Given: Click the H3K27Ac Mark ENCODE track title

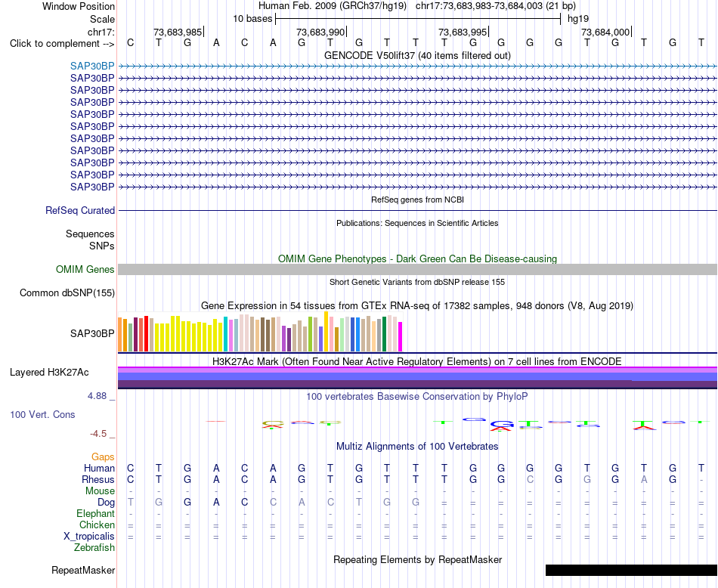Looking at the screenshot, I should [x=417, y=361].
